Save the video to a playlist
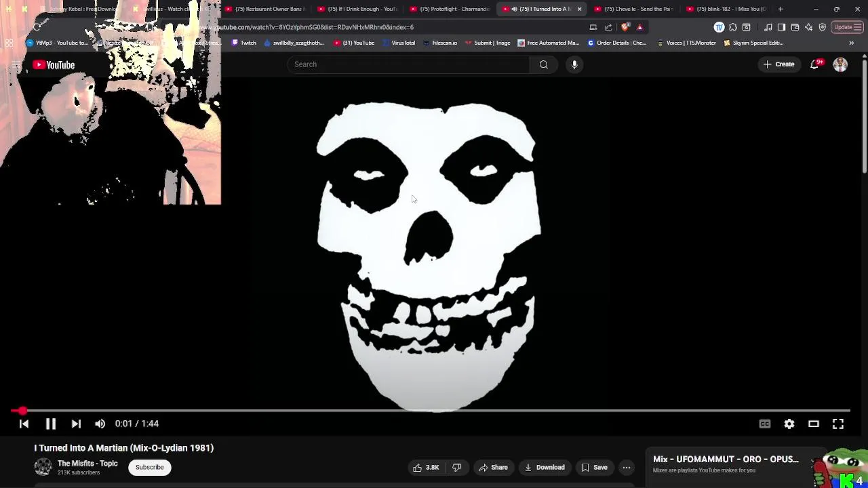Screen dimensions: 868x488 (x=594, y=467)
